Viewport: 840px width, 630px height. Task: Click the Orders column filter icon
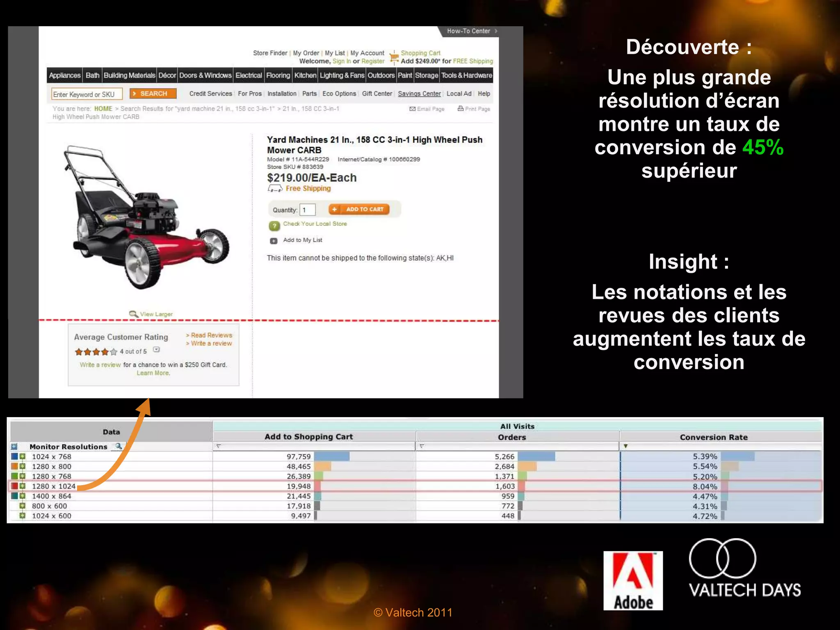422,446
